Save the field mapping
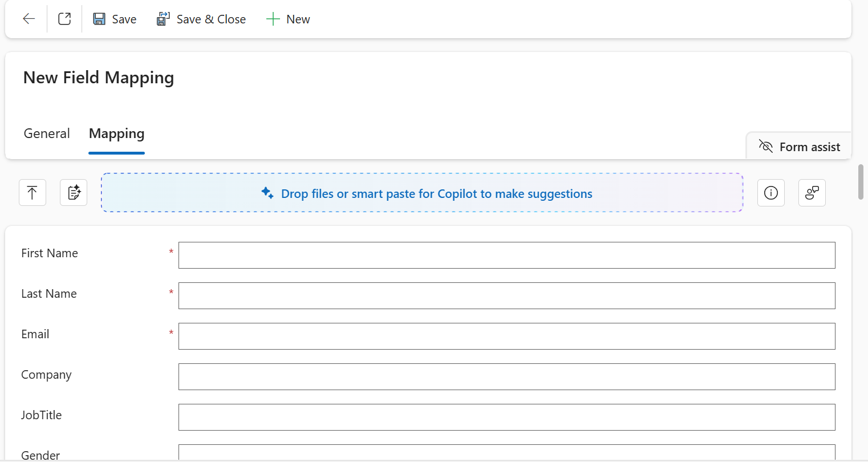The height and width of the screenshot is (462, 868). (x=115, y=19)
